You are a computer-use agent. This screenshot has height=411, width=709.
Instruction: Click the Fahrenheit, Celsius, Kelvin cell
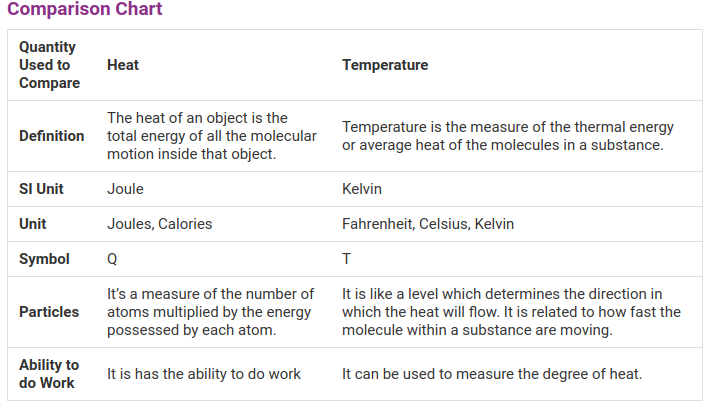pyautogui.click(x=428, y=224)
